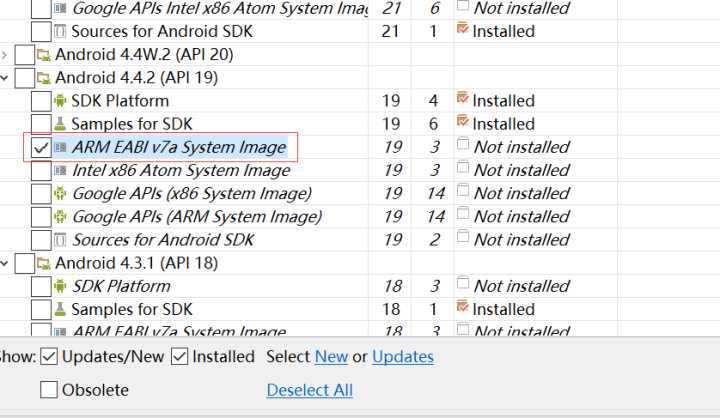This screenshot has height=418, width=720.
Task: Enable the Obsolete checkbox
Action: click(x=49, y=389)
